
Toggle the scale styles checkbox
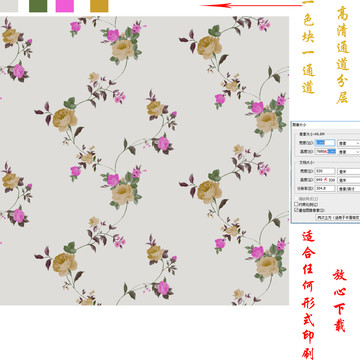click(x=296, y=199)
